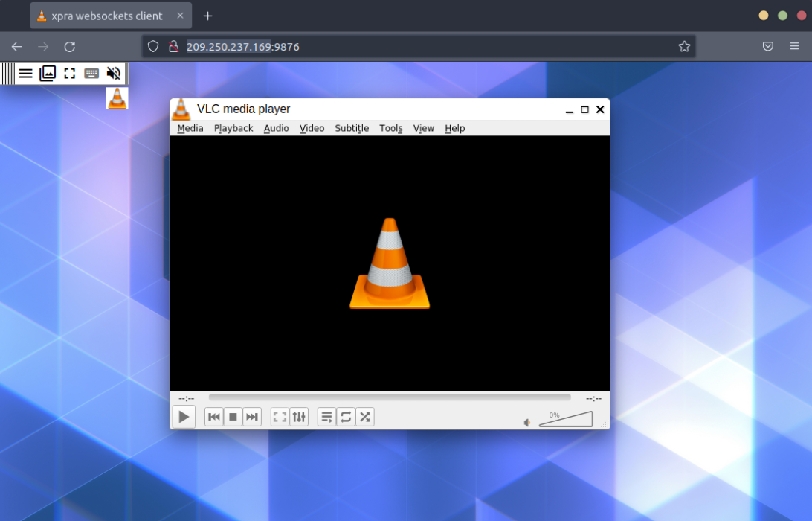Open the Firefox application menu
812x521 pixels.
[x=794, y=45]
